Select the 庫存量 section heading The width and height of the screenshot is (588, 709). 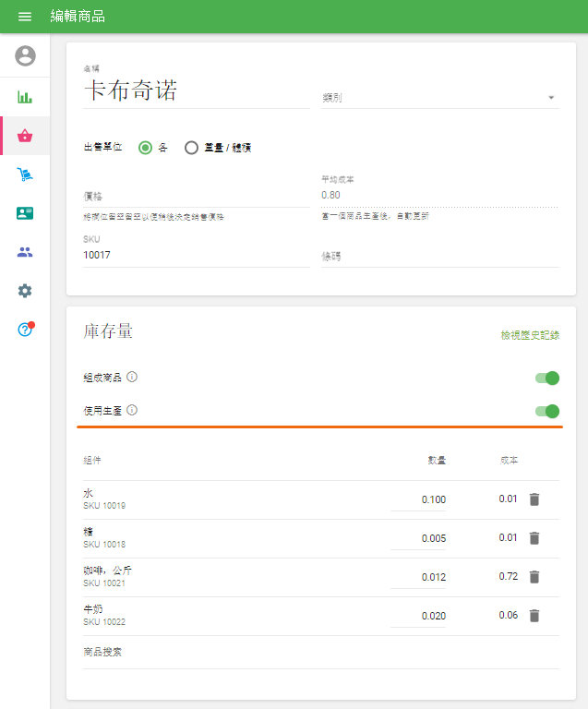point(108,331)
